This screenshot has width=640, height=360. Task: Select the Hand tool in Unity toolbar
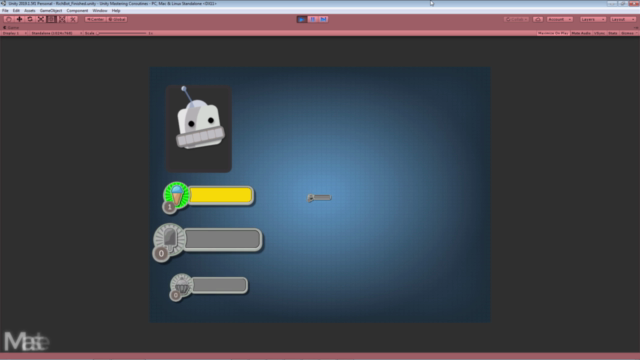[x=9, y=19]
